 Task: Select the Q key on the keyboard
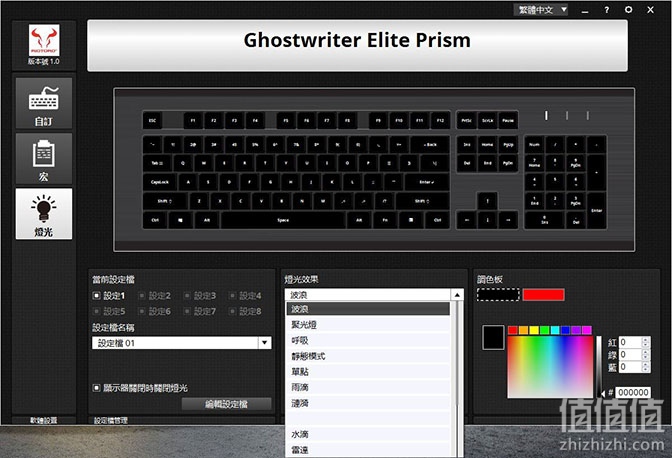pyautogui.click(x=183, y=163)
